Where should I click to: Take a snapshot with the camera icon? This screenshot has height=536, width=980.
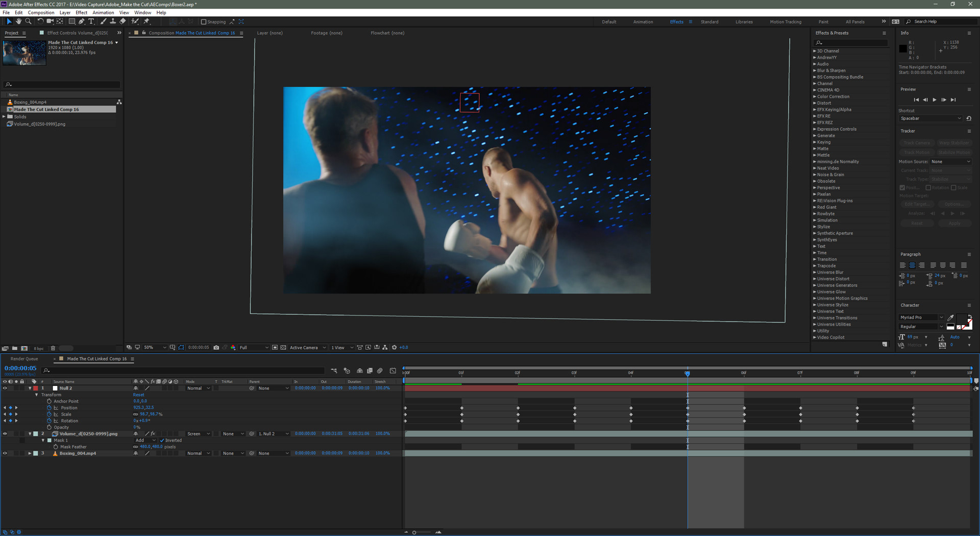coord(216,348)
